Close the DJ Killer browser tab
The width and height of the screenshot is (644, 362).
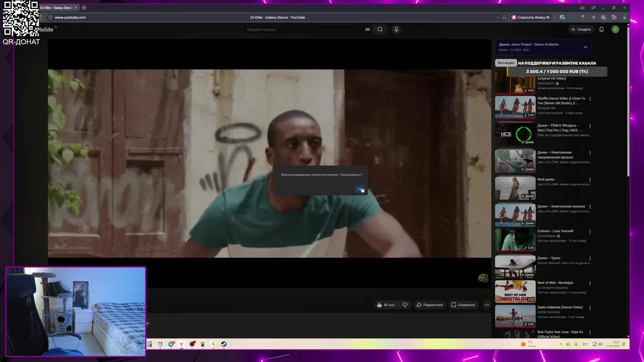click(75, 8)
